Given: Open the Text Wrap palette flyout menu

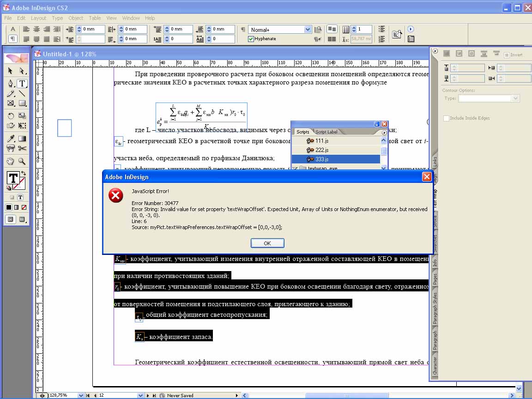Looking at the screenshot, I should point(435,51).
